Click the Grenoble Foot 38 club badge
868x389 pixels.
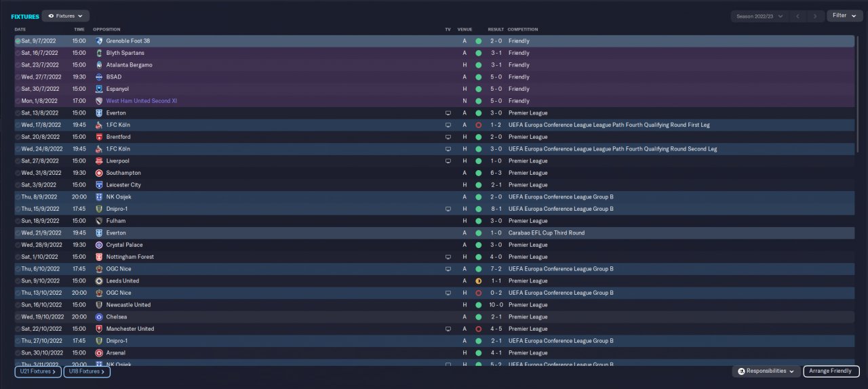(x=99, y=41)
